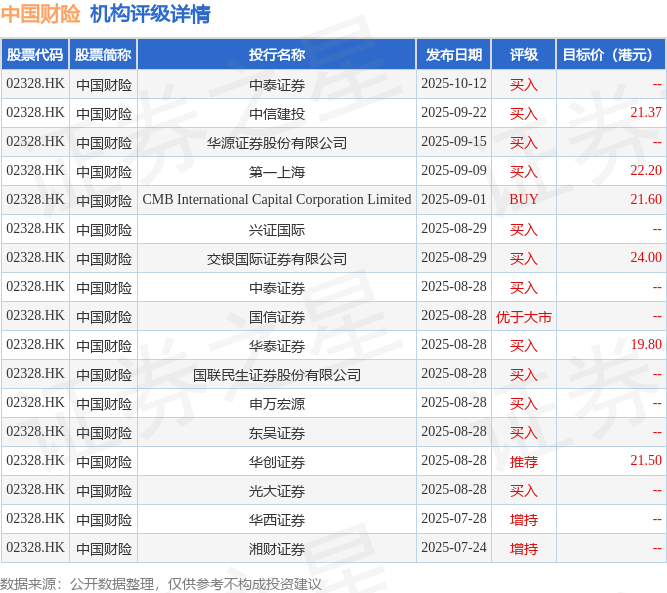Click stock code in 湘财证券 row
The width and height of the screenshot is (667, 593).
coord(35,547)
